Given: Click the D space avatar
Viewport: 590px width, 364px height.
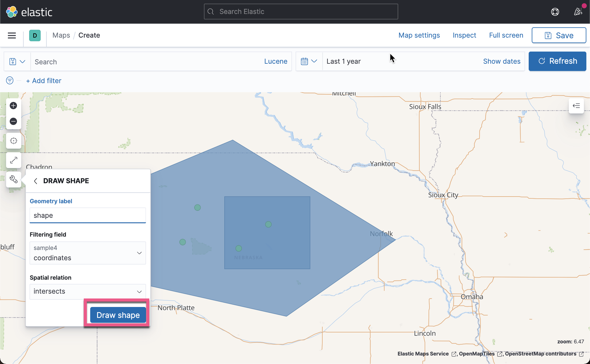Looking at the screenshot, I should click(35, 35).
